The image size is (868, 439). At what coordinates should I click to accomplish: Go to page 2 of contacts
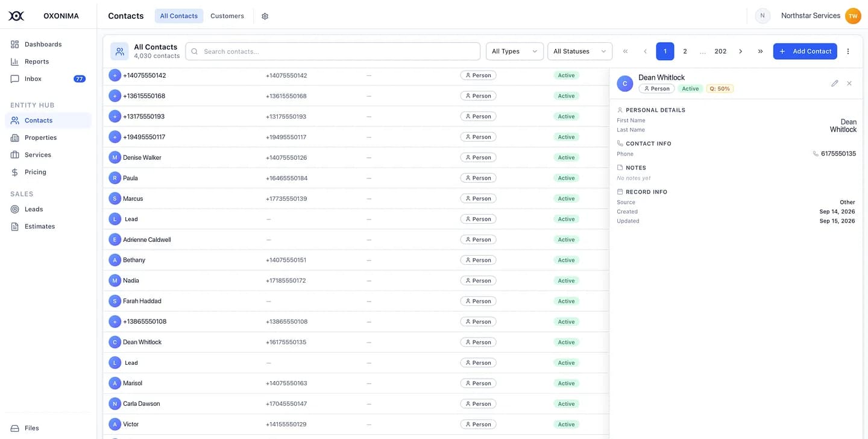point(685,51)
